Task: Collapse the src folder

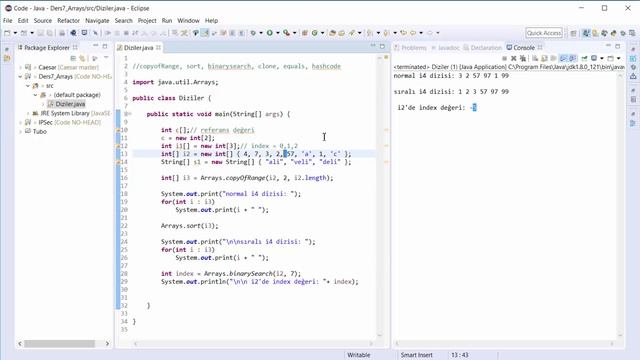Action: point(28,86)
